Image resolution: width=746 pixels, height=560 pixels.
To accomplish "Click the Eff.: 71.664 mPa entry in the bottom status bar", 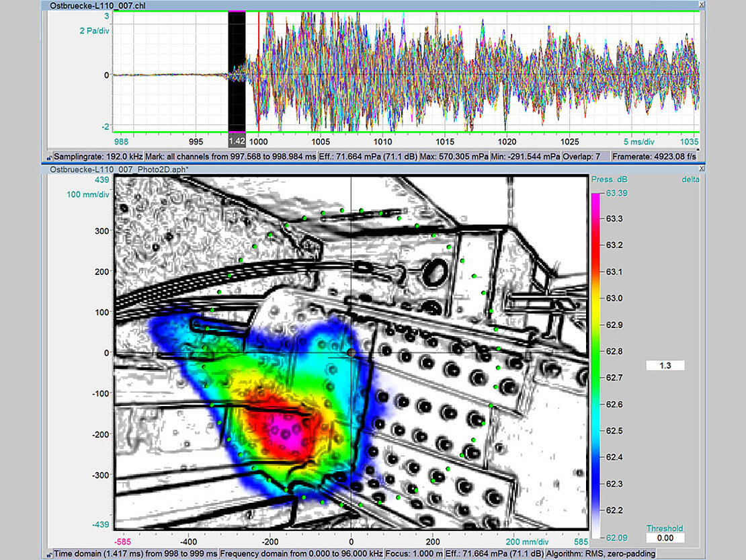I will point(495,554).
